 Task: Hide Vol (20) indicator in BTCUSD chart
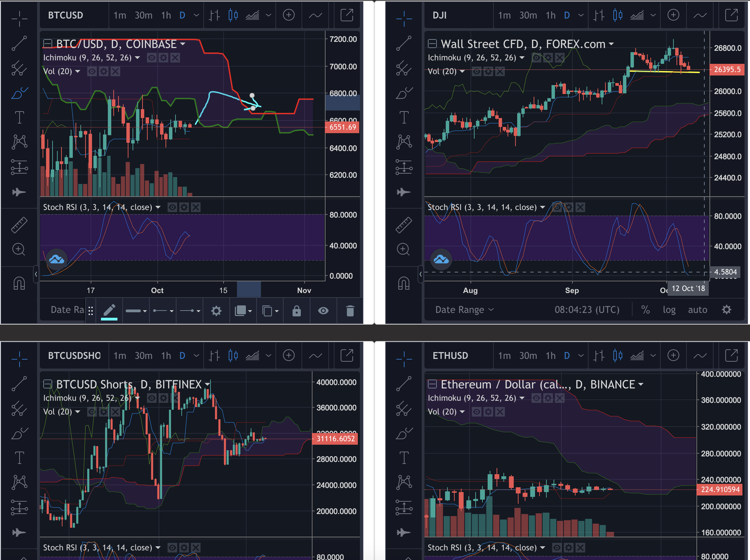[x=92, y=71]
